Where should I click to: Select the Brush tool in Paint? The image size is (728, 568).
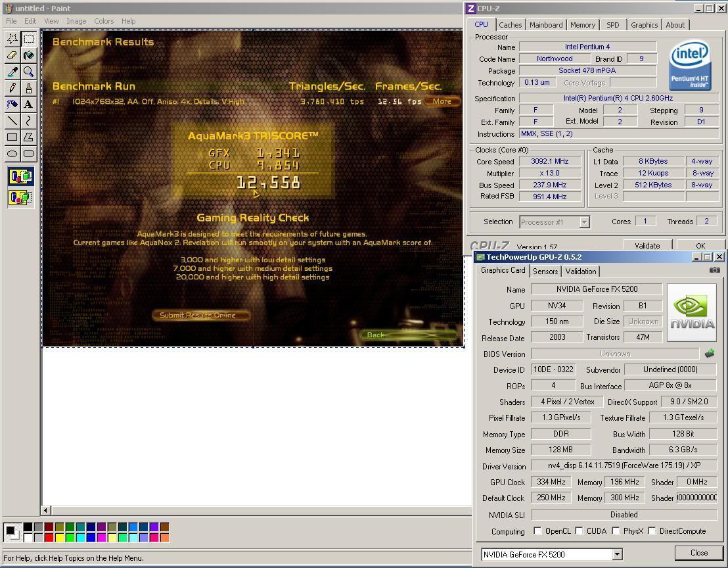pyautogui.click(x=29, y=88)
